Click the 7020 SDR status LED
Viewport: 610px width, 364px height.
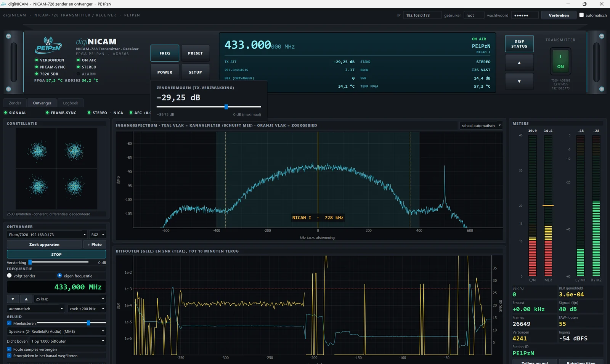pos(37,74)
